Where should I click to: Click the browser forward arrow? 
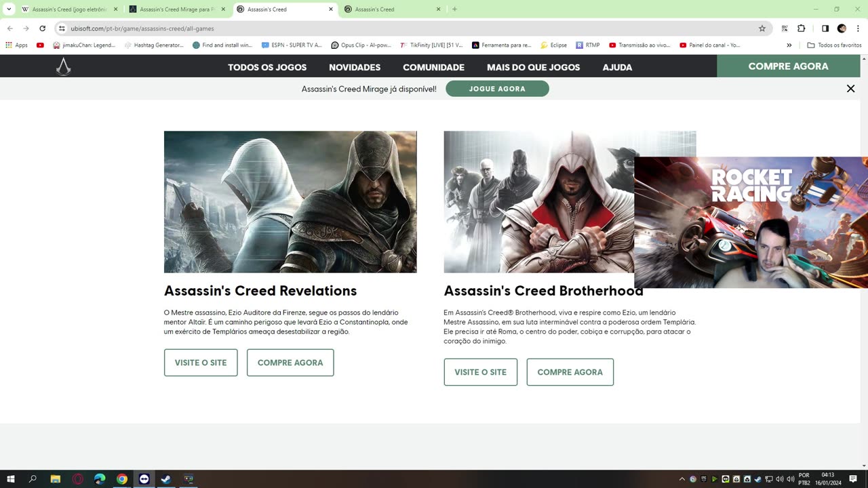click(x=26, y=28)
